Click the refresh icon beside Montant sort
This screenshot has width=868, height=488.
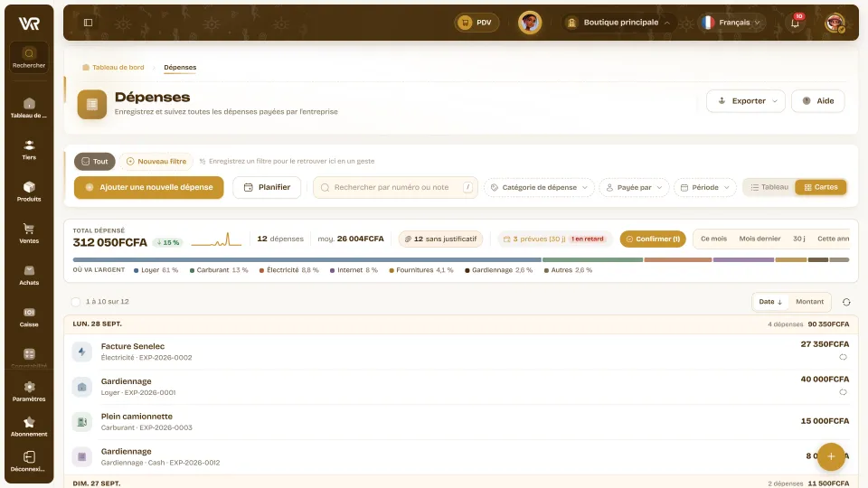pyautogui.click(x=846, y=302)
